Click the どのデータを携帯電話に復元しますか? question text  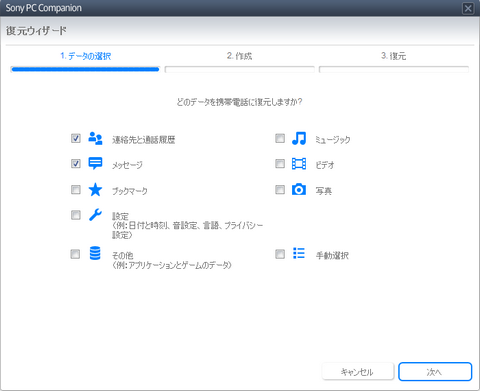point(239,102)
